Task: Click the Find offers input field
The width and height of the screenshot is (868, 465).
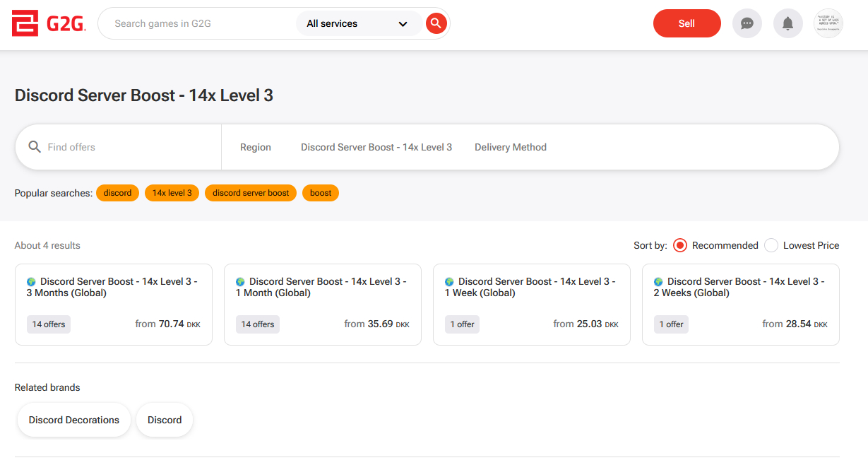Action: pos(127,147)
